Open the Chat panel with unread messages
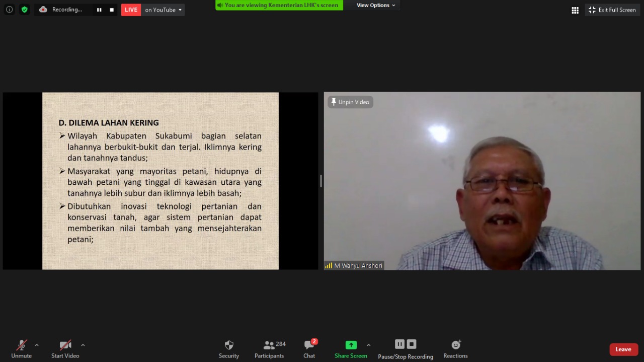Screen dimensions: 644x362 (x=309, y=349)
